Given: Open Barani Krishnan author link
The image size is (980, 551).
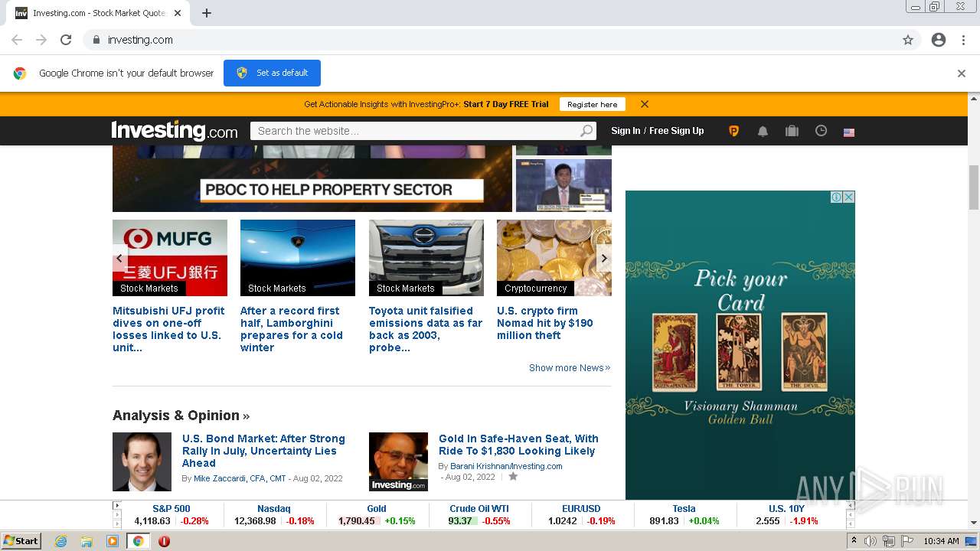Looking at the screenshot, I should pyautogui.click(x=506, y=466).
